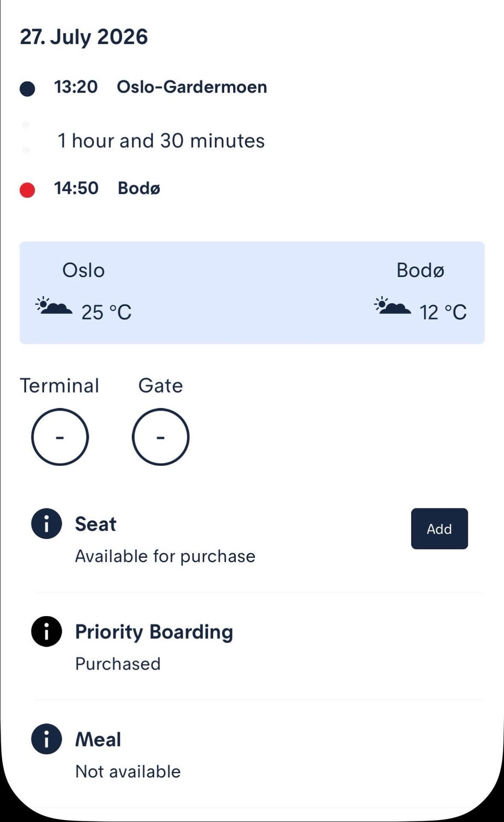
Task: Tap the Seat info icon
Action: coord(47,524)
